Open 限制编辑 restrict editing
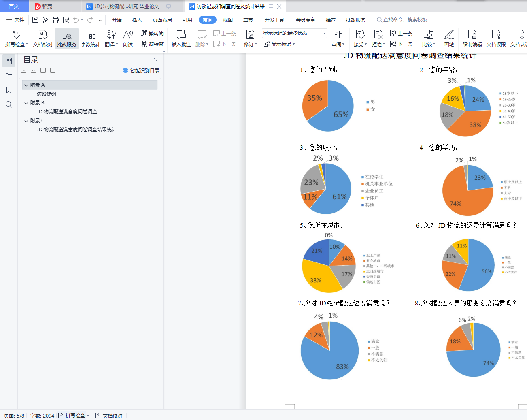 pyautogui.click(x=472, y=38)
